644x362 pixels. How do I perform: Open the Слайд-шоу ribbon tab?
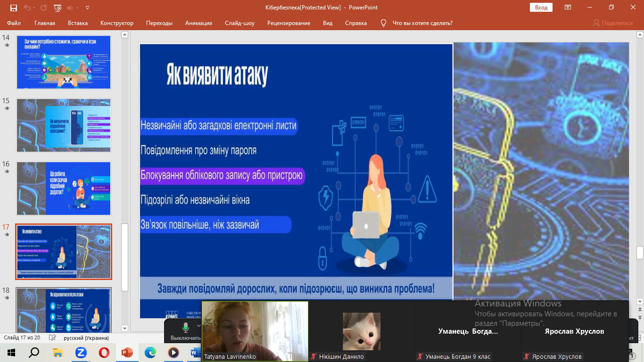click(239, 23)
